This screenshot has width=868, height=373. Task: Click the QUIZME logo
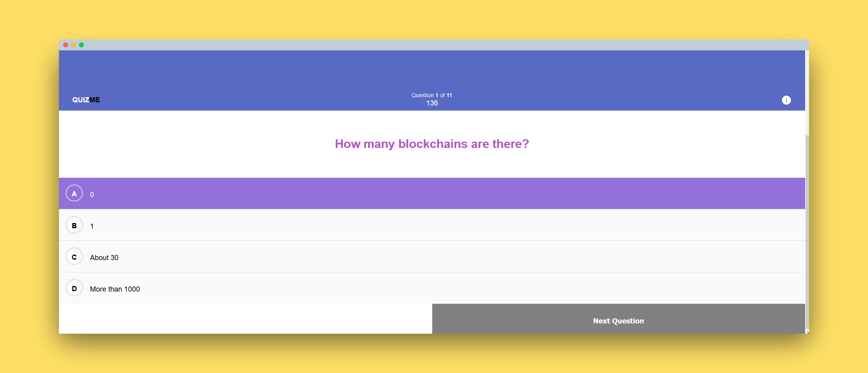pos(86,100)
